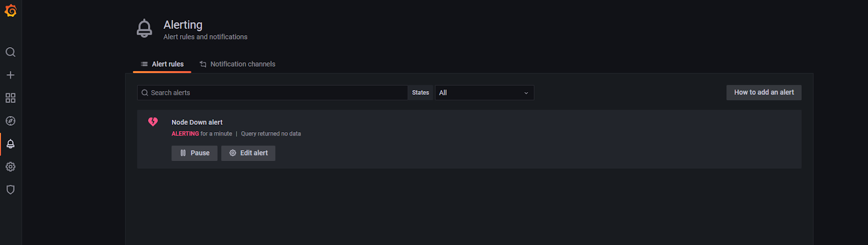Screen dimensions: 868x245
Task: Click the Alerting bell icon in sidebar
Action: pos(10,144)
